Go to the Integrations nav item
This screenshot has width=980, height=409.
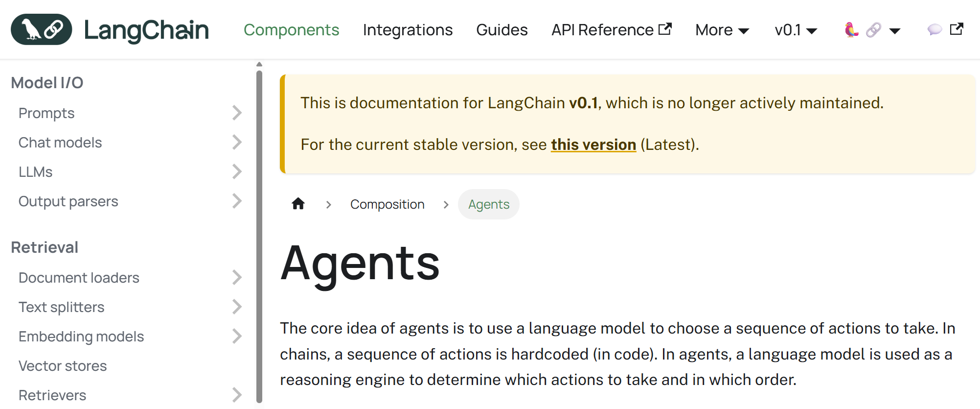408,30
